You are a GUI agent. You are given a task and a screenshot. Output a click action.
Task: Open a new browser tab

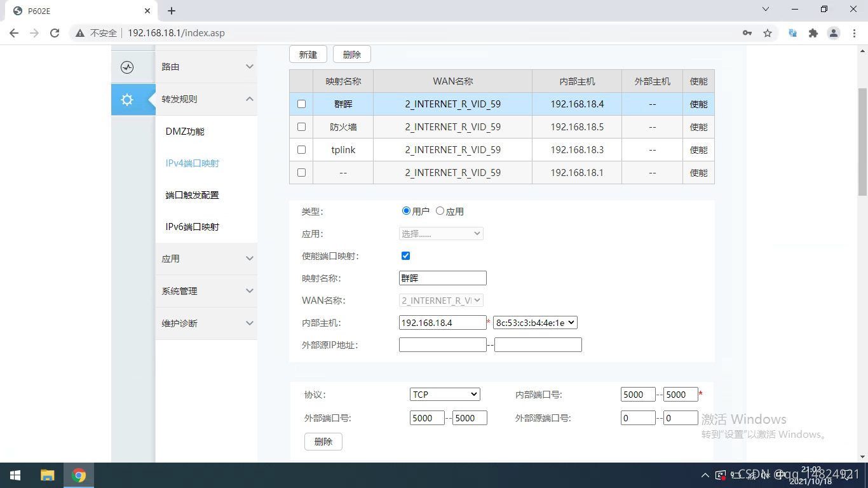tap(172, 11)
